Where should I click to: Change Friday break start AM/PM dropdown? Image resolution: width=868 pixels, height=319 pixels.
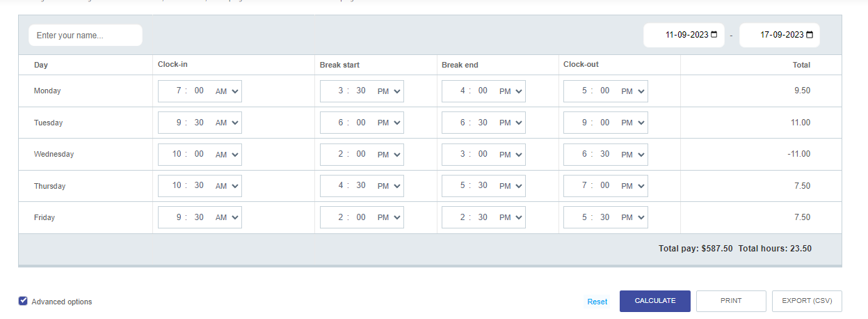coord(389,217)
